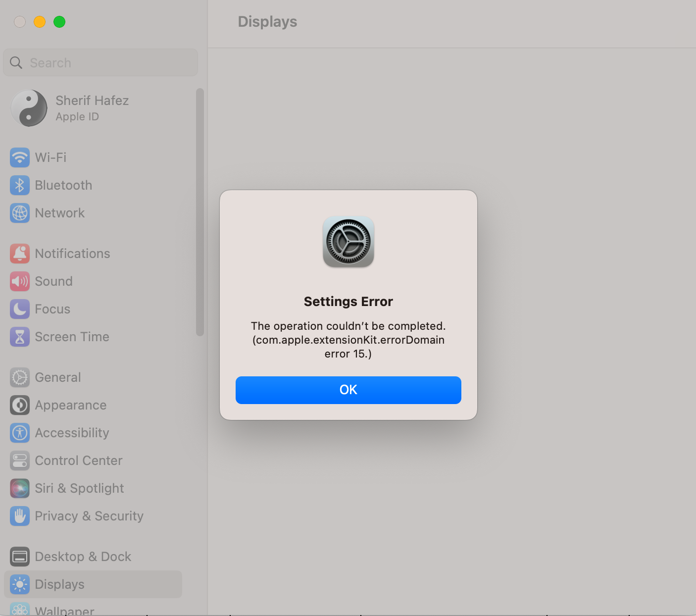Click the sidebar vertical scrollbar
This screenshot has width=696, height=616.
[x=200, y=212]
